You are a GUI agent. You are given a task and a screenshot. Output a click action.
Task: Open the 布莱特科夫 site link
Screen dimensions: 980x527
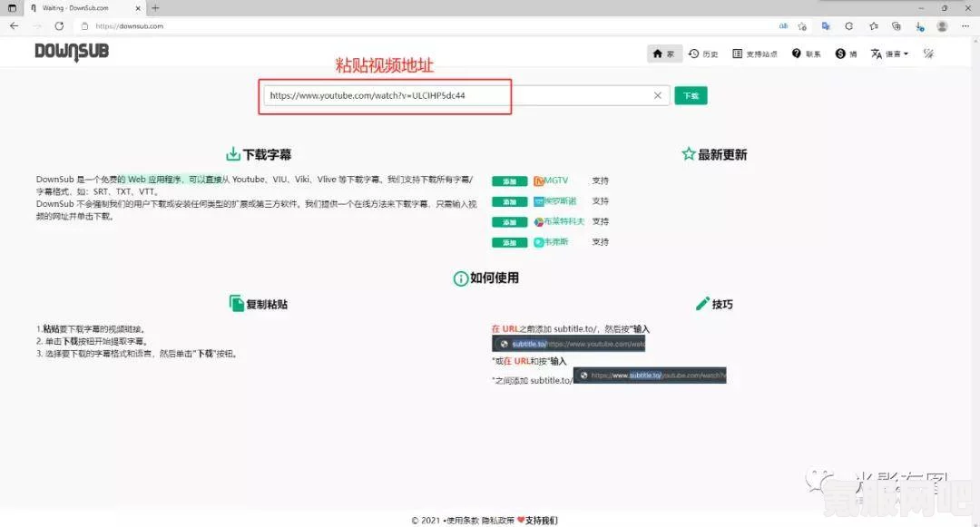559,221
